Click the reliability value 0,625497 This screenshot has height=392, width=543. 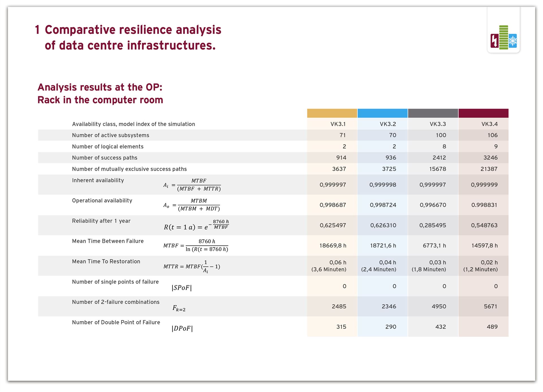click(333, 225)
